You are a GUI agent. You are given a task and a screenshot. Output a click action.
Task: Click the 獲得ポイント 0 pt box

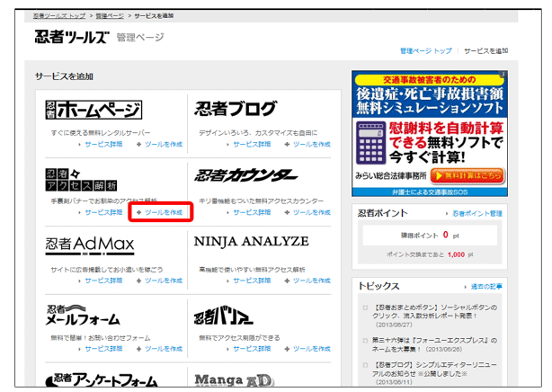click(x=430, y=235)
